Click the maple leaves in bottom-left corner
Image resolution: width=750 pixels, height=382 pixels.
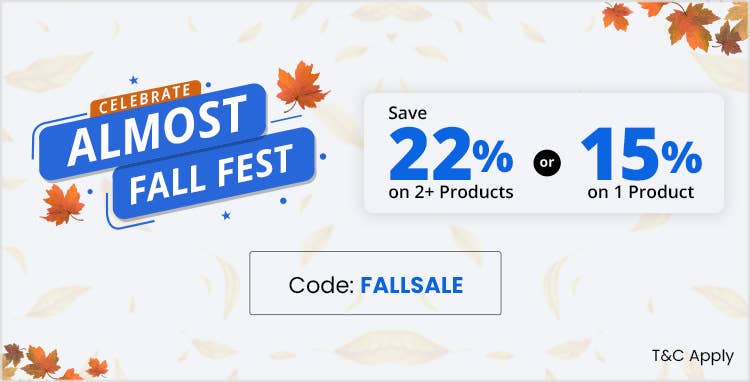tap(54, 363)
